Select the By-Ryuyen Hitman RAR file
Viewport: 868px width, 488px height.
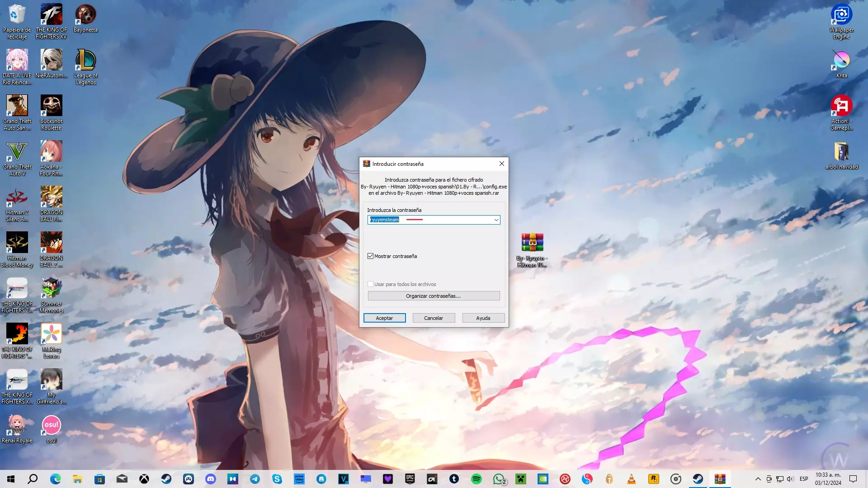[532, 249]
